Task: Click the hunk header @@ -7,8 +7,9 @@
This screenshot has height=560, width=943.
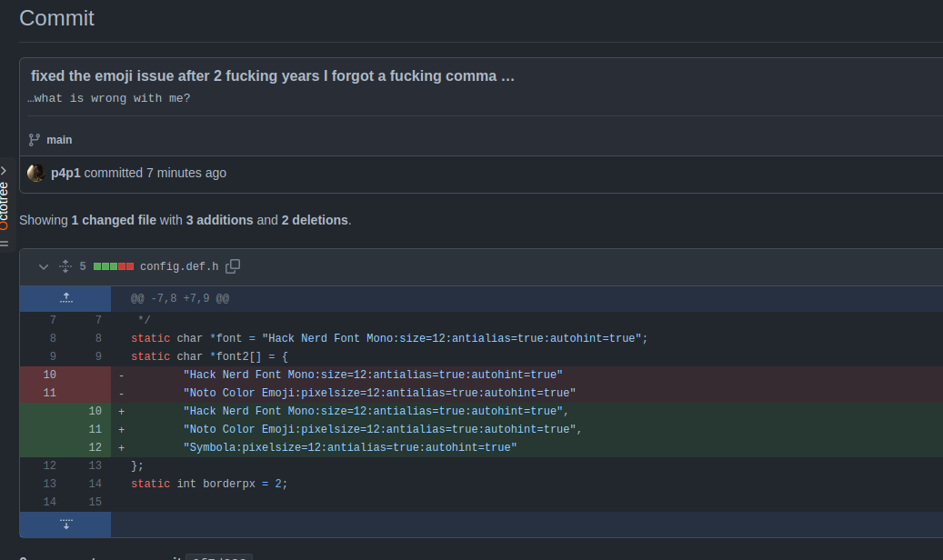Action: point(180,298)
